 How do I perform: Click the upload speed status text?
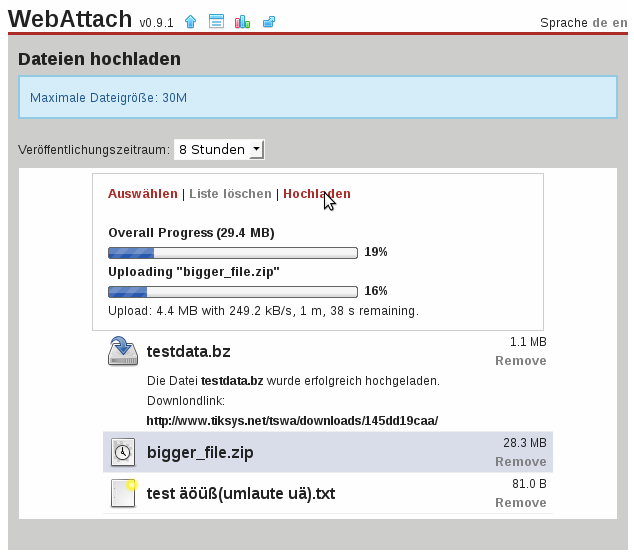point(263,311)
